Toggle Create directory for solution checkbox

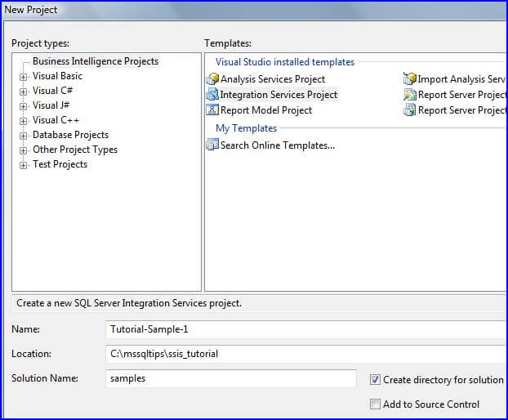click(x=375, y=379)
